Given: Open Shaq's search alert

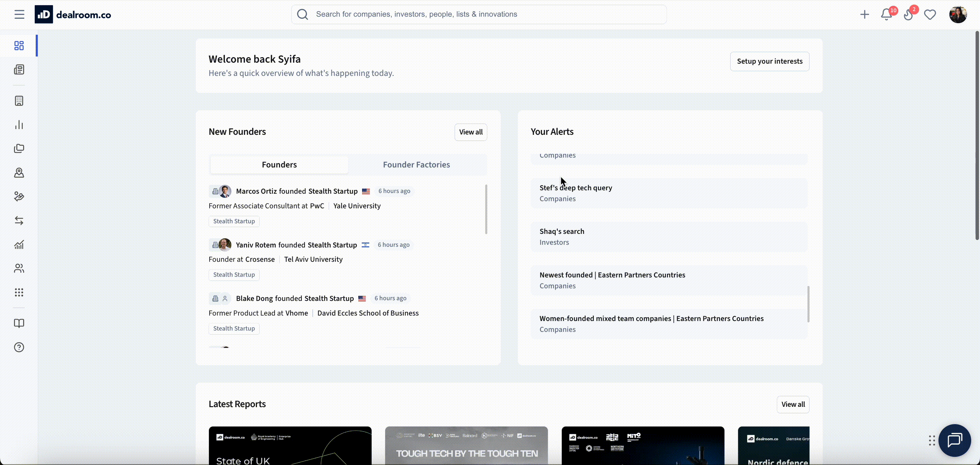Looking at the screenshot, I should [x=561, y=231].
